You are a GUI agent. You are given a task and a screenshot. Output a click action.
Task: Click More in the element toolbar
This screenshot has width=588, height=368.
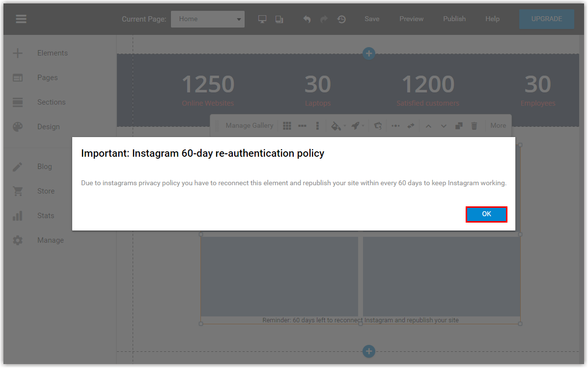[x=498, y=126]
